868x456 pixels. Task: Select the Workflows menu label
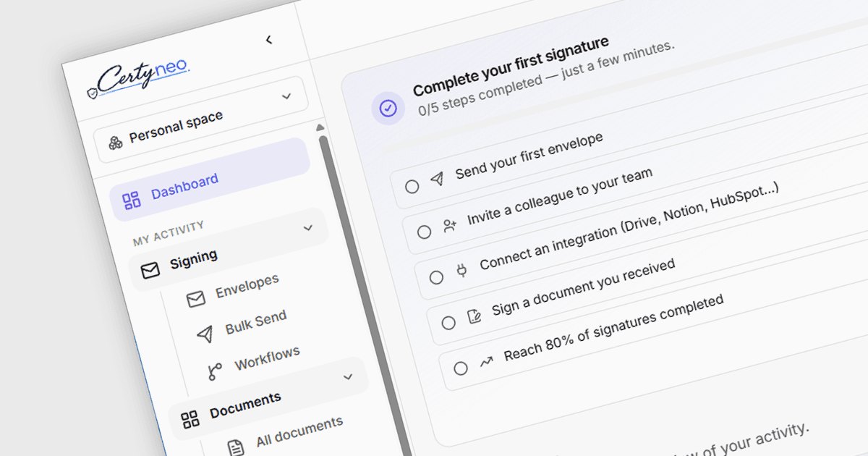point(267,359)
